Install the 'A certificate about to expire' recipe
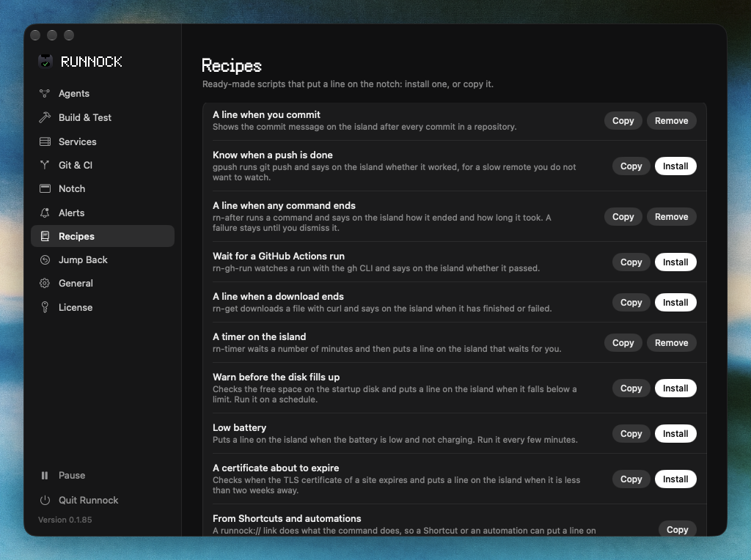 (675, 479)
